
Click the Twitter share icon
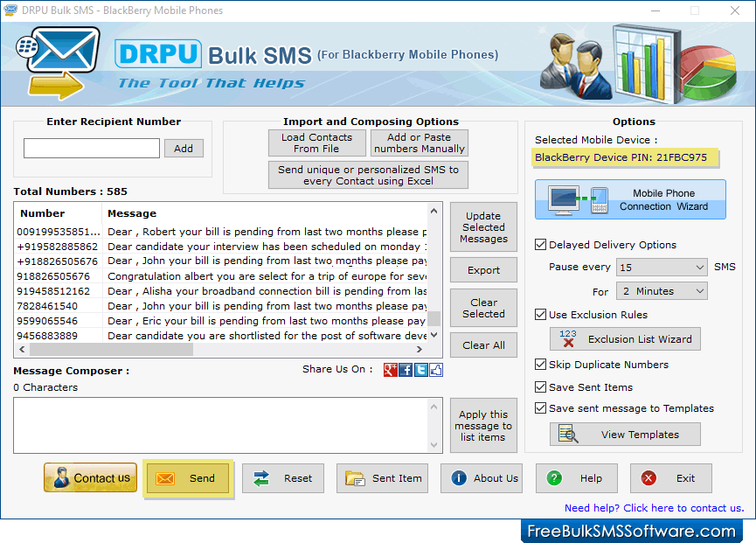point(420,369)
